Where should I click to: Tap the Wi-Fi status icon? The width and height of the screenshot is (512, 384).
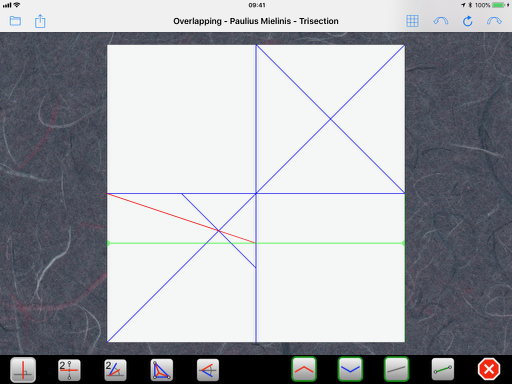[x=17, y=5]
